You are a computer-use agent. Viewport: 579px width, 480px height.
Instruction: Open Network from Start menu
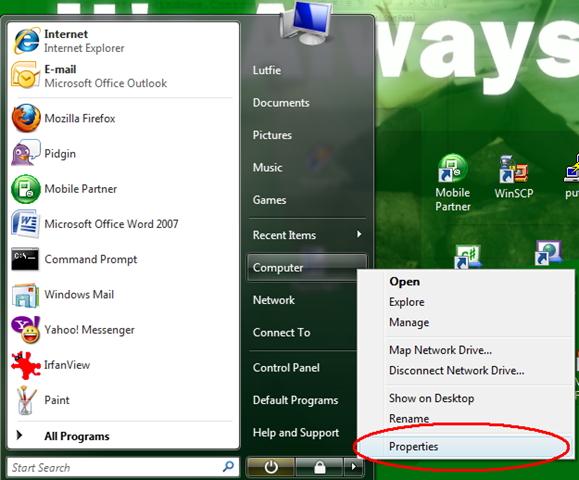point(274,300)
